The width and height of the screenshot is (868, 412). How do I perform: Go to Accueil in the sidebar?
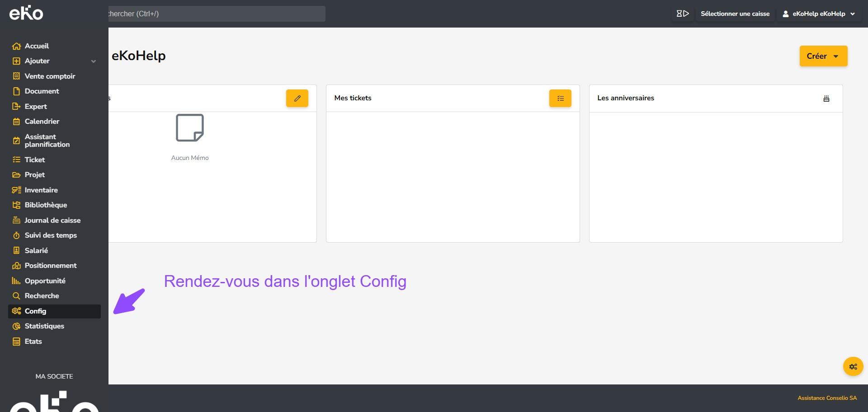point(37,46)
